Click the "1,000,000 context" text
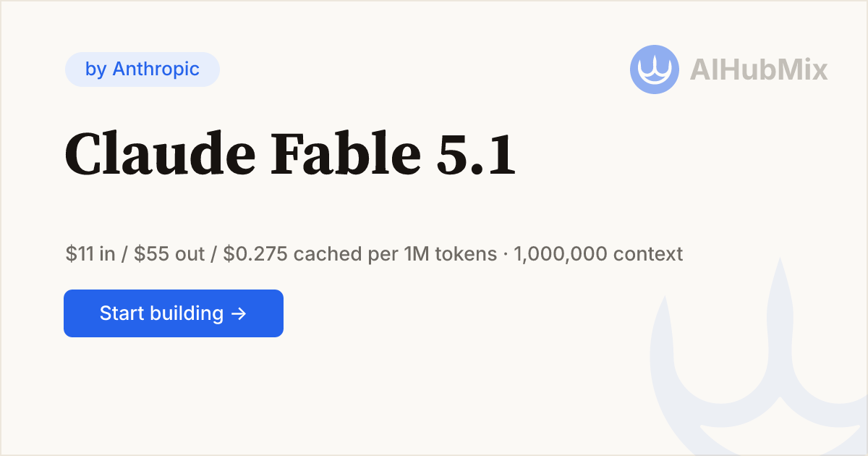The width and height of the screenshot is (868, 456). [x=598, y=255]
